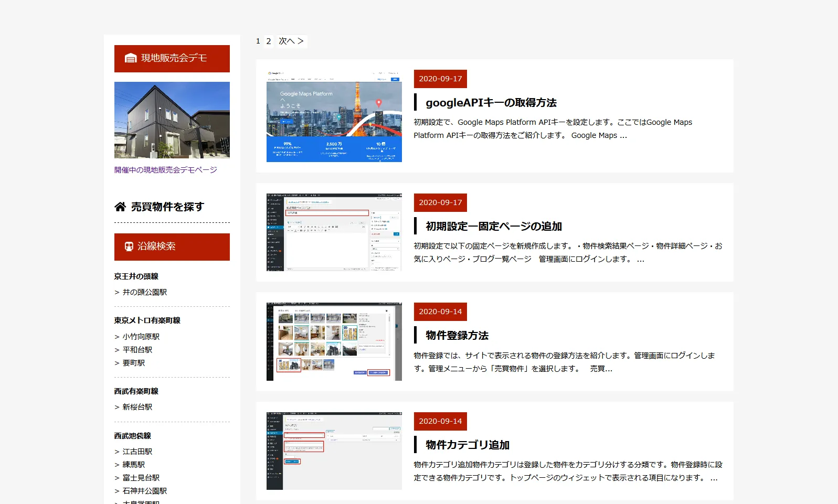Click the train icon in 沿線検索
Viewport: 838px width, 504px height.
point(129,246)
